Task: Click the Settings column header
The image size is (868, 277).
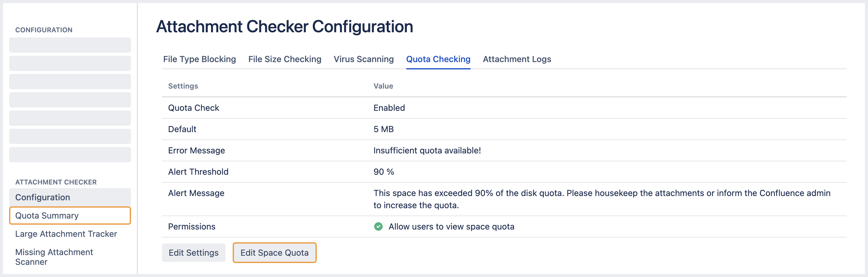Action: [x=183, y=86]
